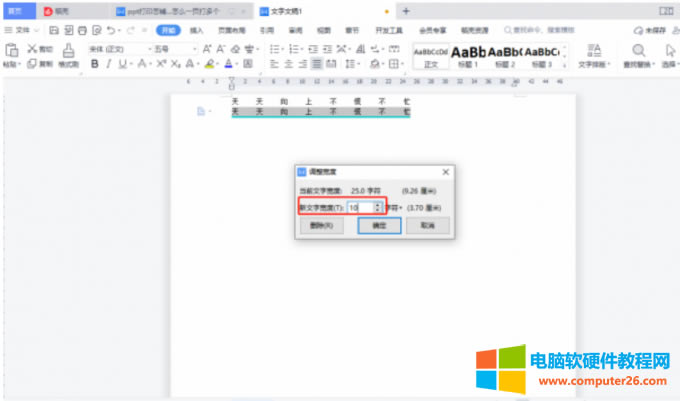This screenshot has width=680, height=401.
Task: Apply the font color
Action: (229, 64)
